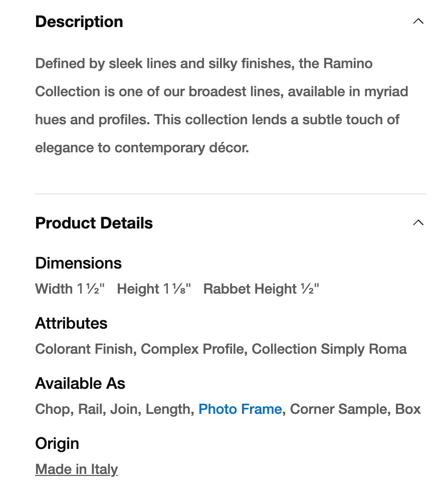Click the Product Details heading

click(x=94, y=223)
